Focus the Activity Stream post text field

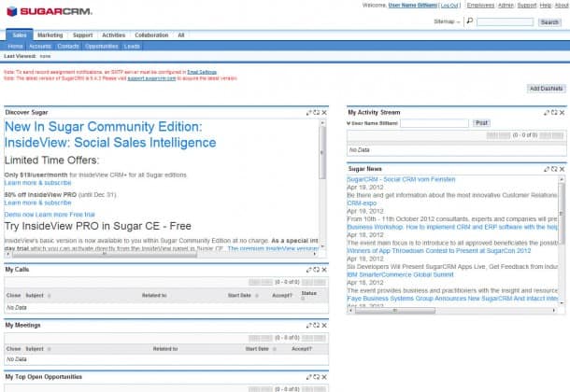[x=435, y=123]
